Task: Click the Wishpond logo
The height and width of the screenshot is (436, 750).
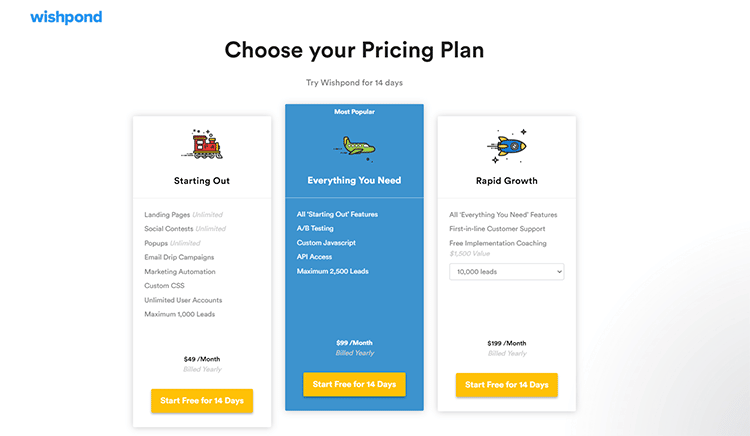Action: [66, 17]
